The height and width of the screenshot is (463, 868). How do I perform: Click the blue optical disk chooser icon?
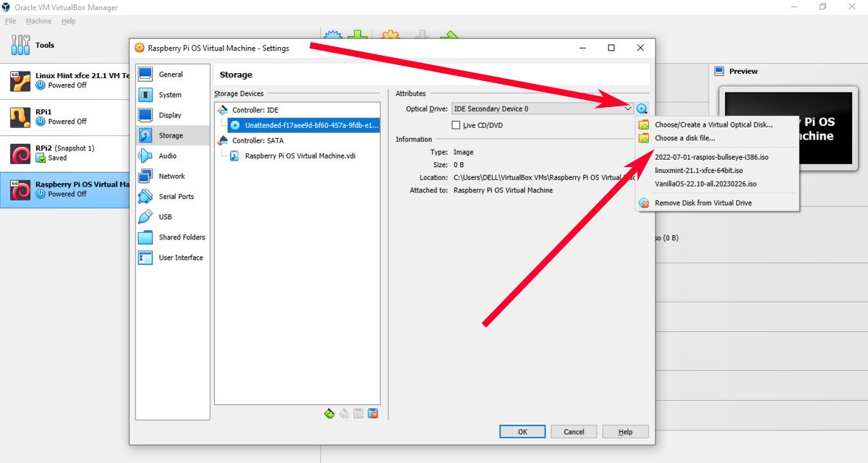(642, 108)
